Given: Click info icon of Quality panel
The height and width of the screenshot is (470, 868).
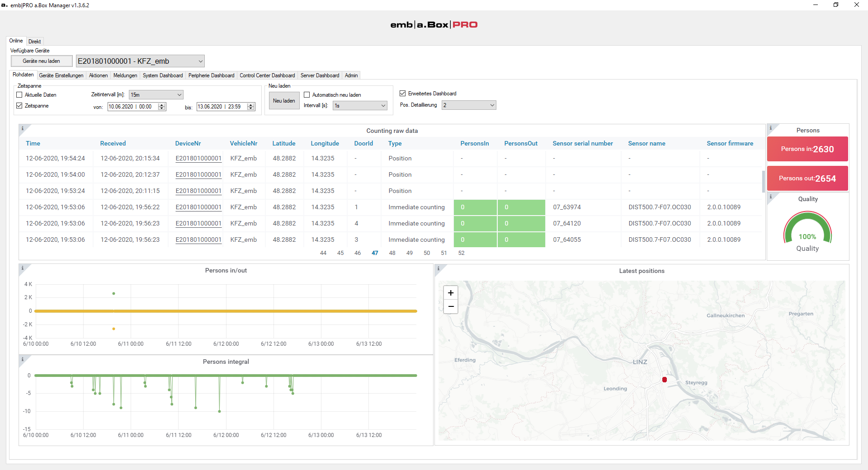Looking at the screenshot, I should tap(771, 197).
